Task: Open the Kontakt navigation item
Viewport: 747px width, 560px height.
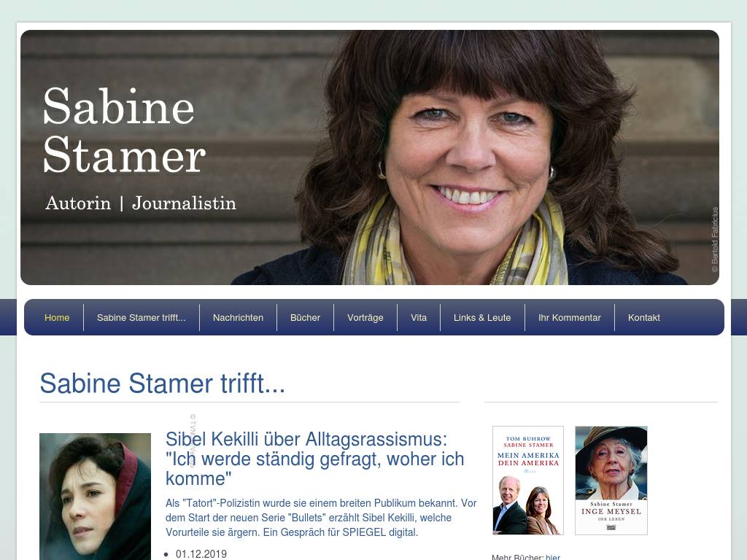Action: pyautogui.click(x=644, y=318)
